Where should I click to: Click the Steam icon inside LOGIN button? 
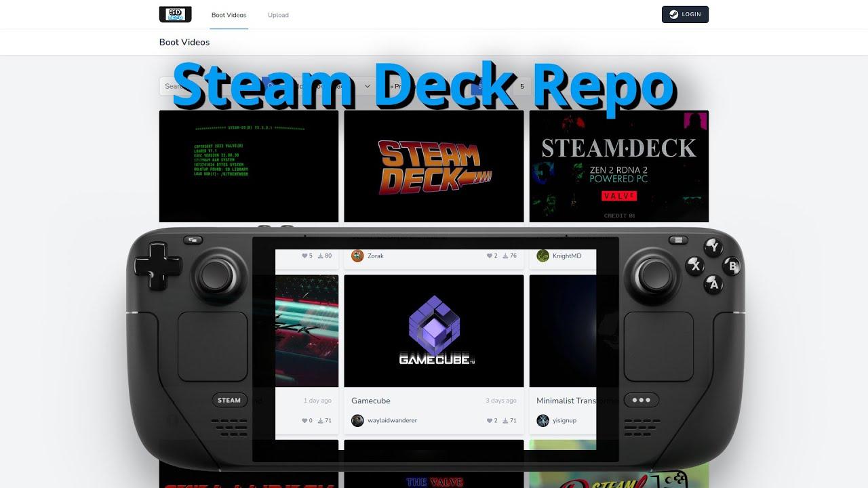[x=673, y=14]
